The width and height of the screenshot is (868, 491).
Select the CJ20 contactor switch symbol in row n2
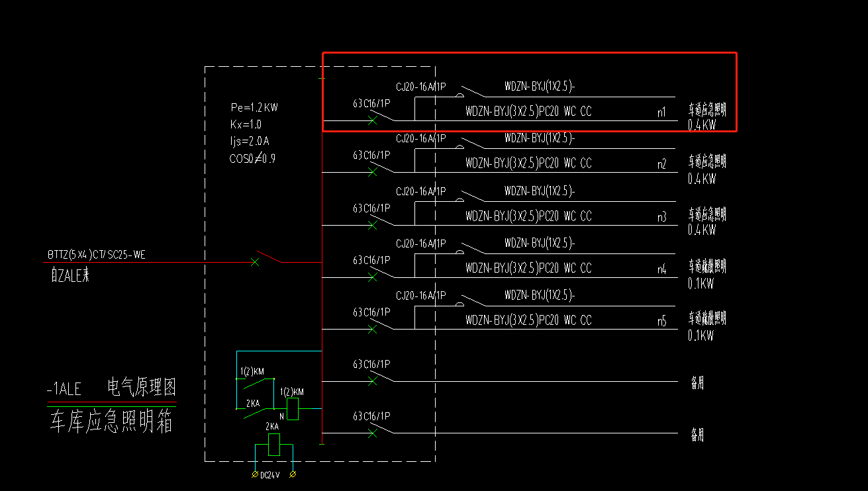[471, 143]
